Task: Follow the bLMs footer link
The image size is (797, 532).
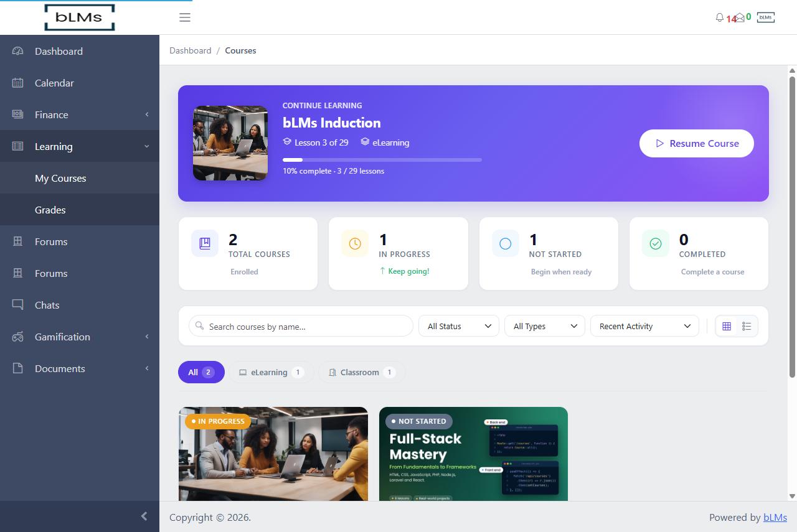Action: coord(775,517)
